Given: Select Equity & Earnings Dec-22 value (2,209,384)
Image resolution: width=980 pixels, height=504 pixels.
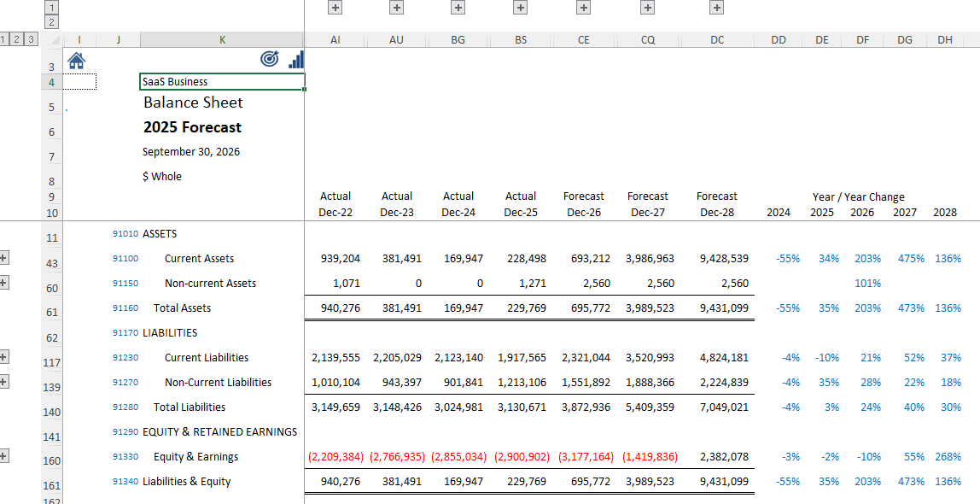Looking at the screenshot, I should pos(335,456).
